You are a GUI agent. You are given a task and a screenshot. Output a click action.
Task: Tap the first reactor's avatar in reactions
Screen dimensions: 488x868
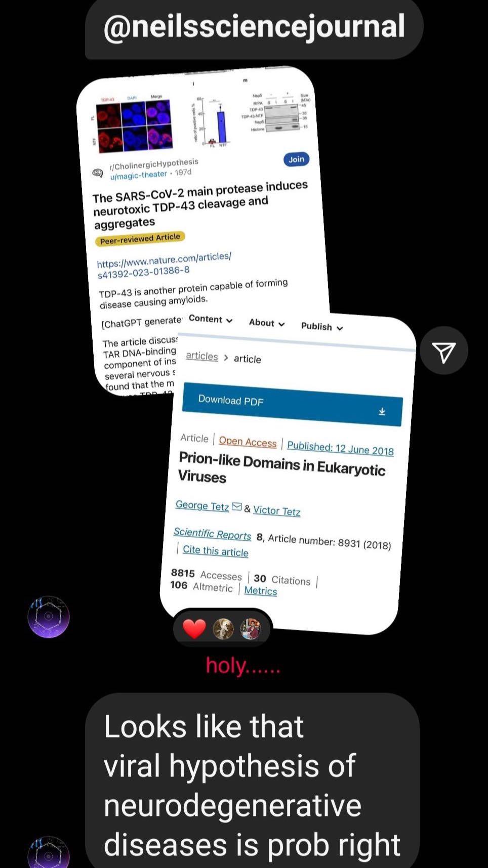pos(223,629)
